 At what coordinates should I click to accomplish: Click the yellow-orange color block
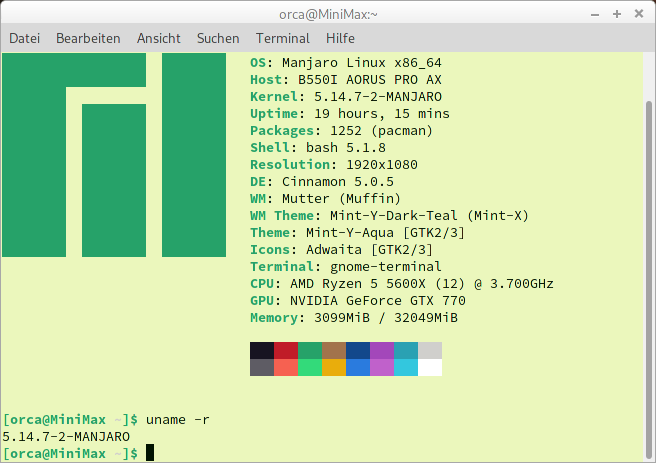pos(334,367)
